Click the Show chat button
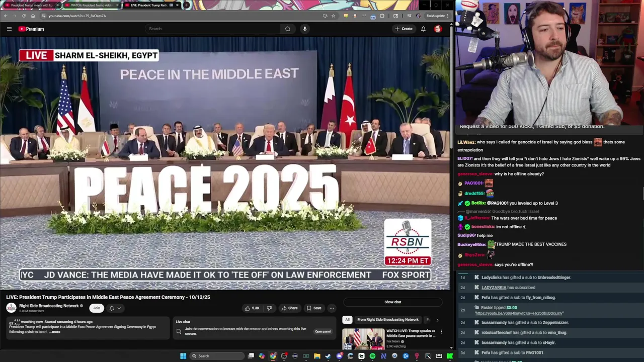 click(393, 302)
